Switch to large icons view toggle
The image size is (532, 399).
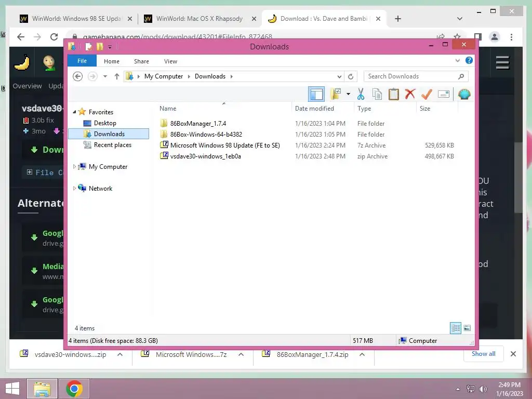[467, 328]
